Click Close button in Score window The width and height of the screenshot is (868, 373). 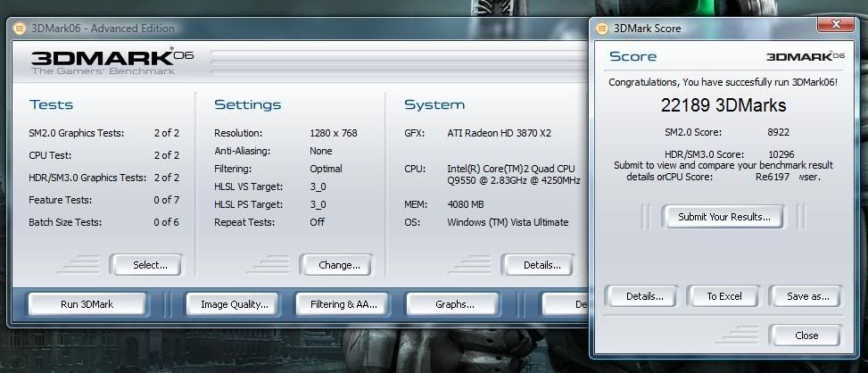805,336
